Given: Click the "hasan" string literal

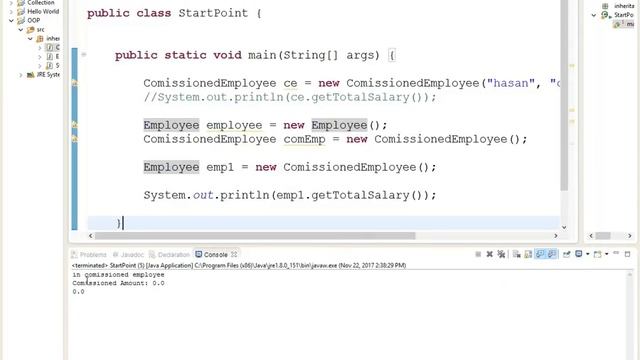Looking at the screenshot, I should click(511, 83).
